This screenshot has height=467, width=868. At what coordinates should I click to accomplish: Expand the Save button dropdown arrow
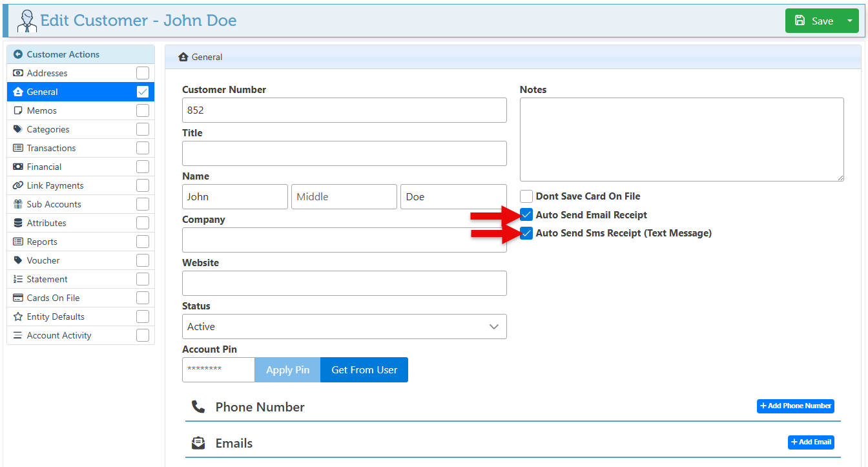click(x=849, y=21)
